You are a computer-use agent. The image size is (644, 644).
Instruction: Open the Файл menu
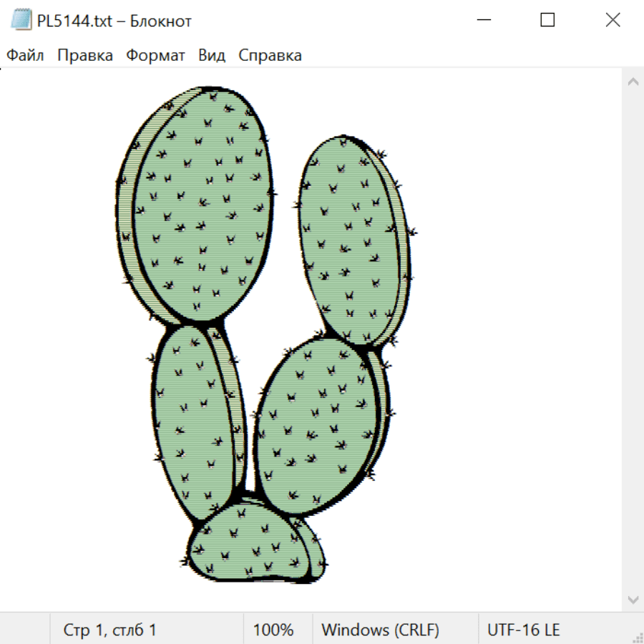[x=26, y=56]
